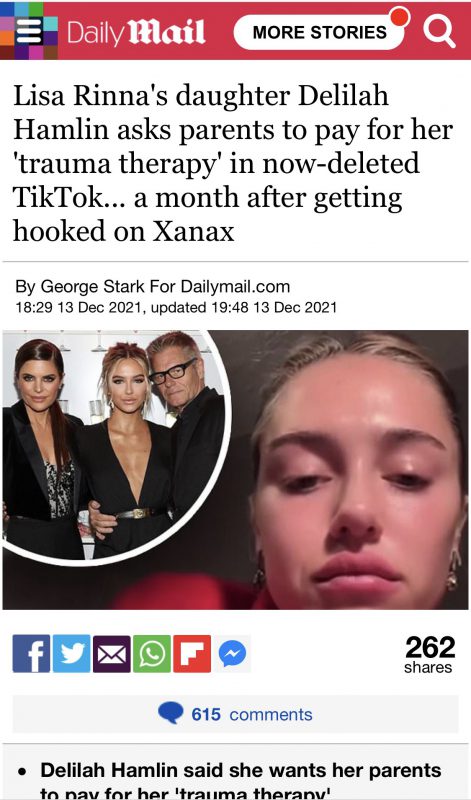
Task: Open the hamburger menu icon
Action: click(29, 32)
